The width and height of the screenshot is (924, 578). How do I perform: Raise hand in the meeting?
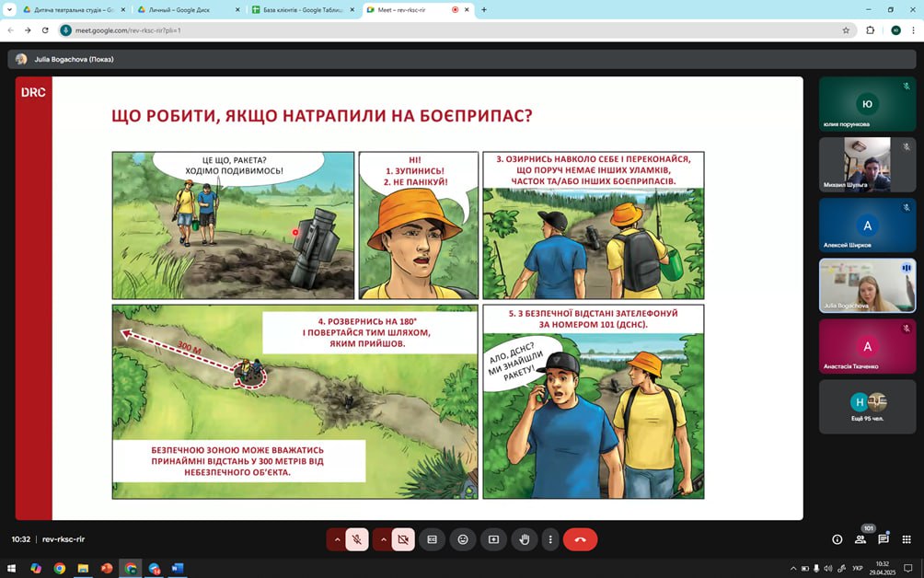tap(525, 539)
